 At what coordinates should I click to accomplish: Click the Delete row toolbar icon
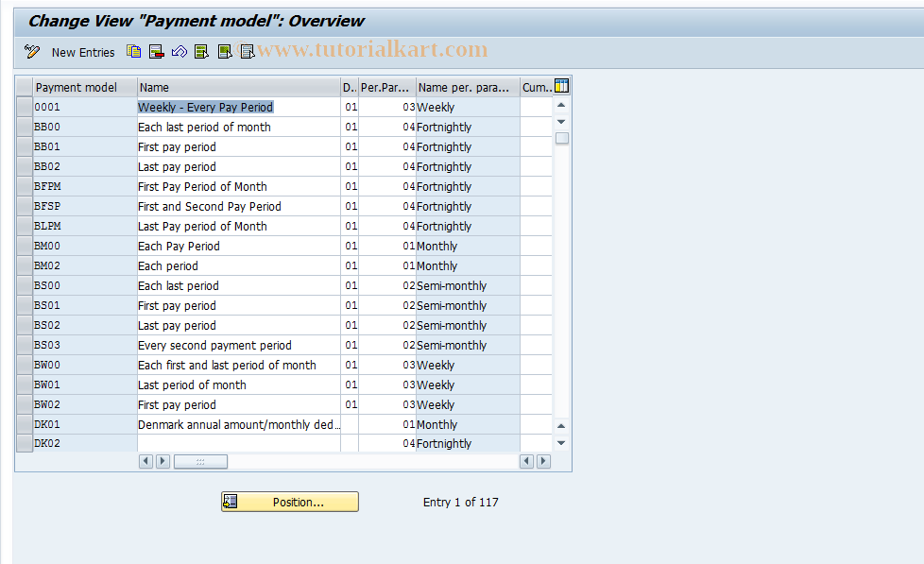click(x=156, y=52)
